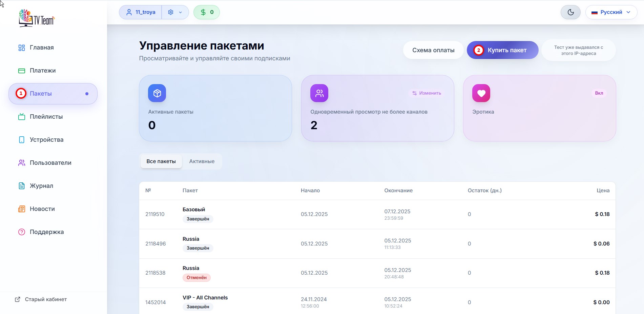Screen dimensions: 644x314
Task: Open Плейлисты from the sidebar
Action: pos(46,117)
